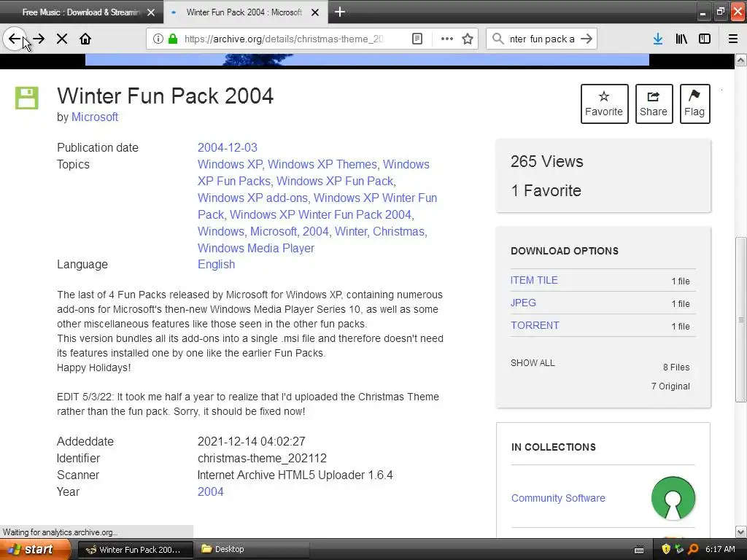Open the Library icon in toolbar
Screen dimensions: 747x560
click(681, 39)
